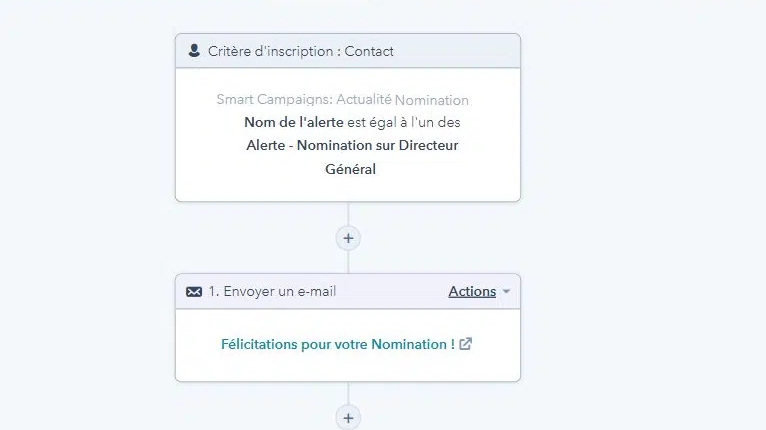Click the 1. Envoyer un e-mail title
The height and width of the screenshot is (430, 766).
point(272,291)
